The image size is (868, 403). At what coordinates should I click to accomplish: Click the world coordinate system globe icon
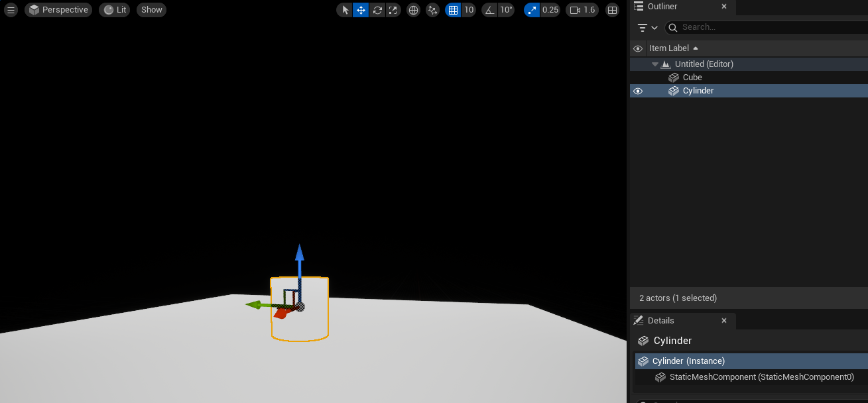[x=413, y=10]
